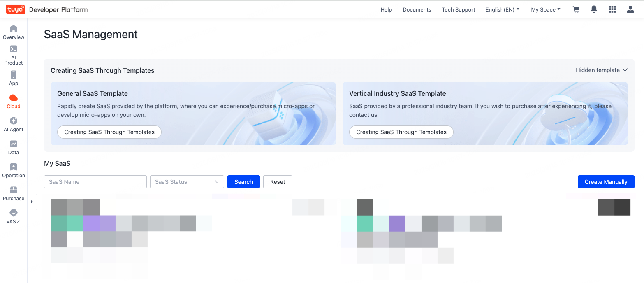Open the Operation panel from sidebar
The image size is (644, 283).
coord(13,170)
